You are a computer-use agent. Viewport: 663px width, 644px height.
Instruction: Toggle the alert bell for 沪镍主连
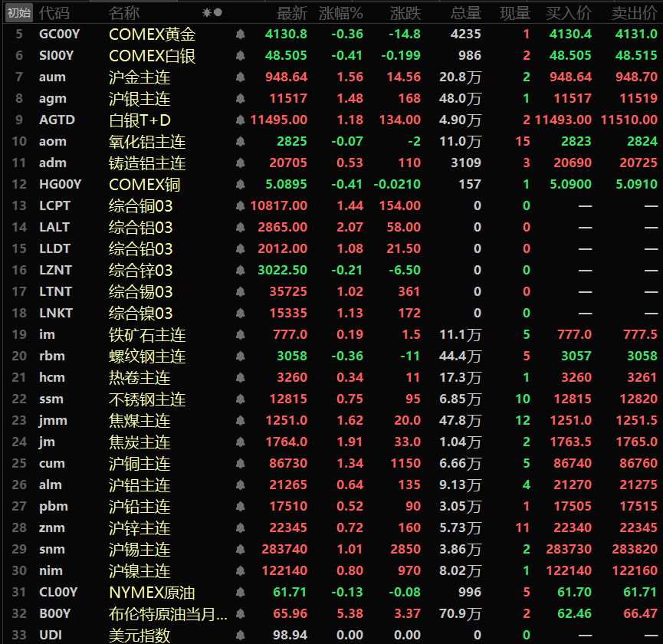click(240, 570)
